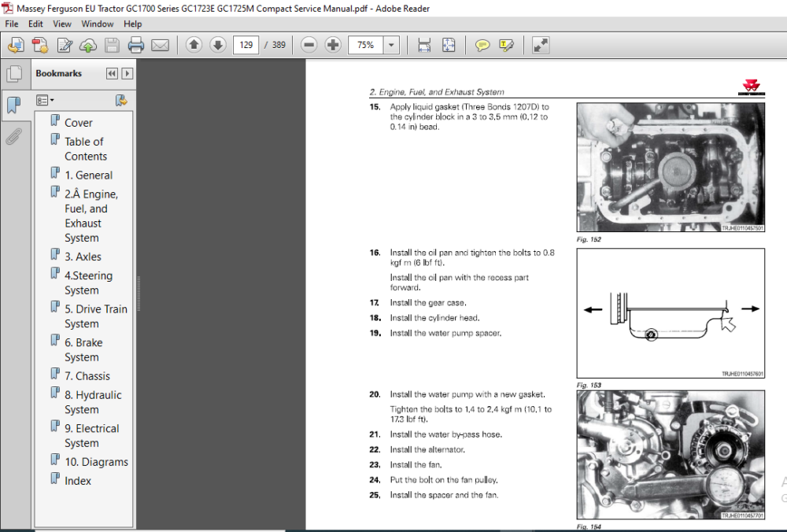Click the "Install the gear case" step text
The width and height of the screenshot is (787, 532).
point(428,303)
